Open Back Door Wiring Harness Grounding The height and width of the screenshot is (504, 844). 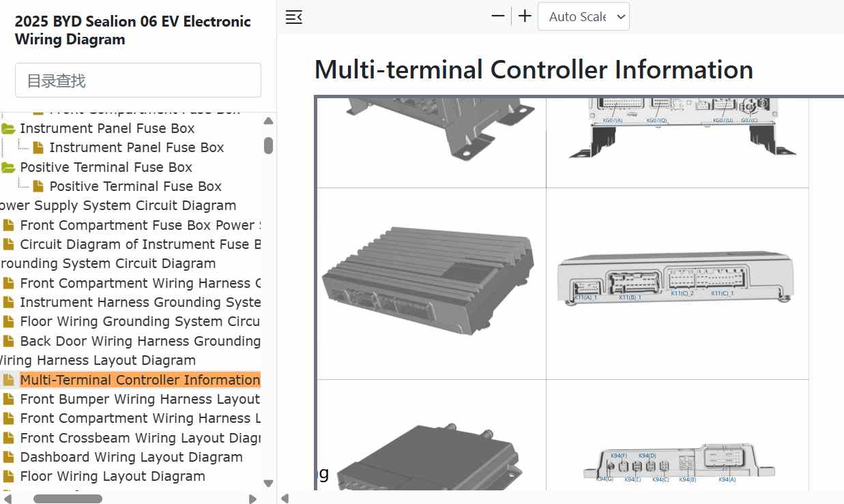point(140,341)
